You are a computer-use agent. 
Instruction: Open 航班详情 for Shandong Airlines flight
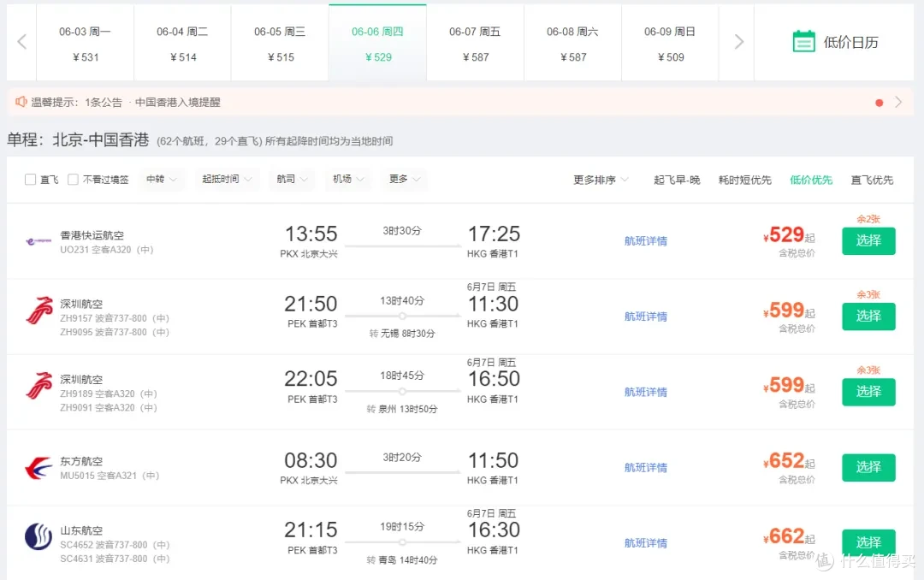click(646, 543)
